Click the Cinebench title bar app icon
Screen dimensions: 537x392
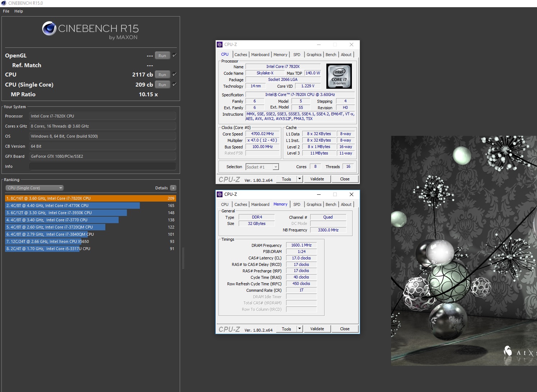(x=4, y=3)
